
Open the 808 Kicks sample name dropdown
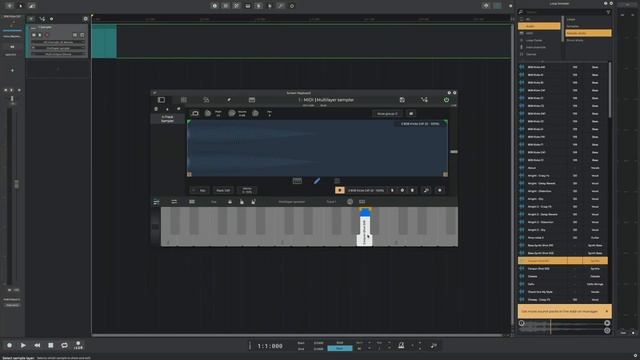(366, 190)
